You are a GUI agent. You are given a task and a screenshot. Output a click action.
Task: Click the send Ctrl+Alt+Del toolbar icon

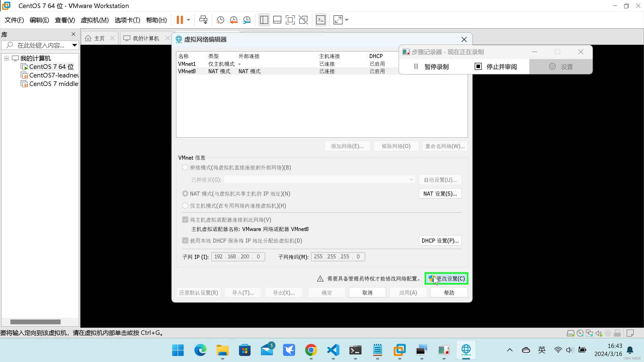(x=203, y=20)
